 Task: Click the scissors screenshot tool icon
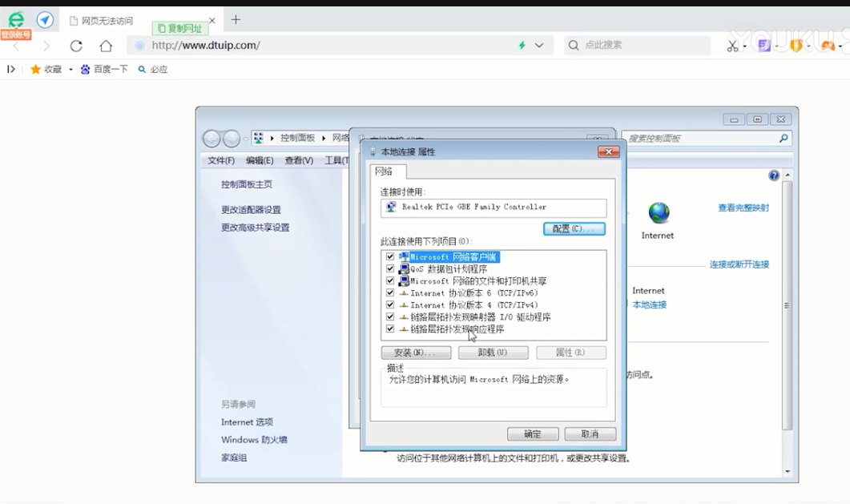pos(732,46)
